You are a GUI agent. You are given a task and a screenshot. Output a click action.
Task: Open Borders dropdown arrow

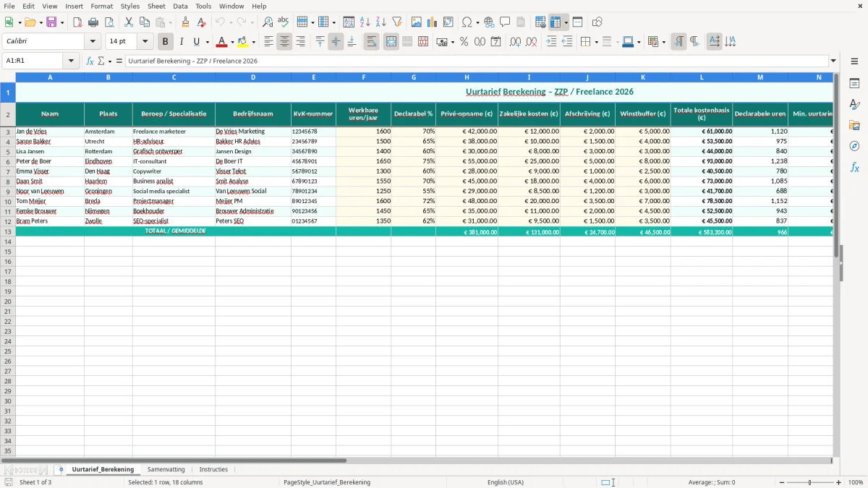(595, 42)
